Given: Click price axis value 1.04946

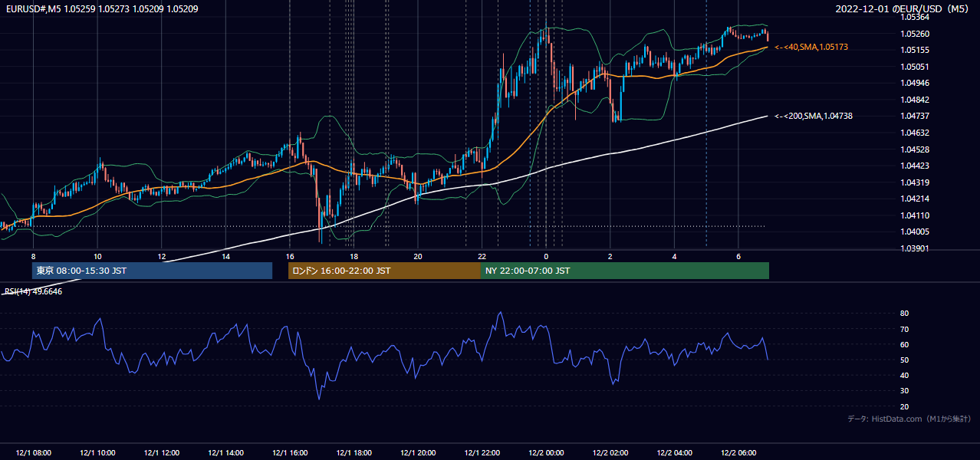Looking at the screenshot, I should (914, 83).
